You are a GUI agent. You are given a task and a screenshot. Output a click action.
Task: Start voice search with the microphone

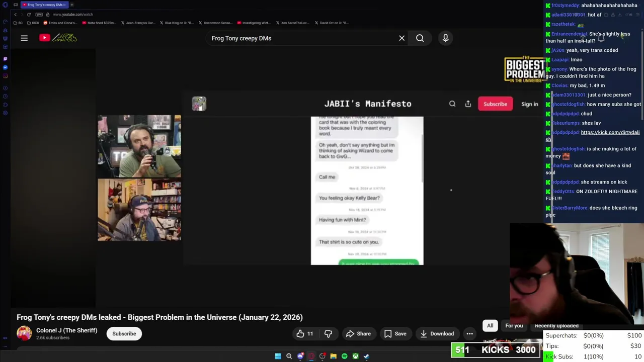click(445, 38)
